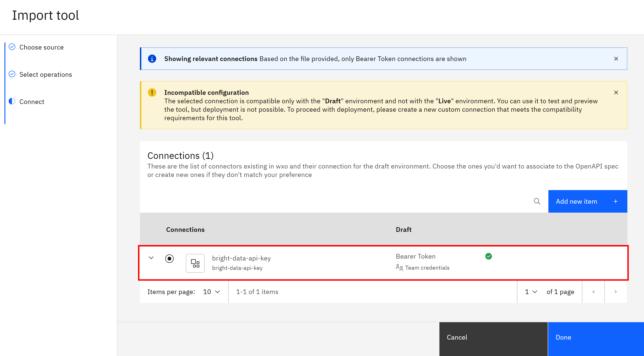Expand the bright-data-api-key connection row
This screenshot has height=356, width=644.
(x=151, y=258)
